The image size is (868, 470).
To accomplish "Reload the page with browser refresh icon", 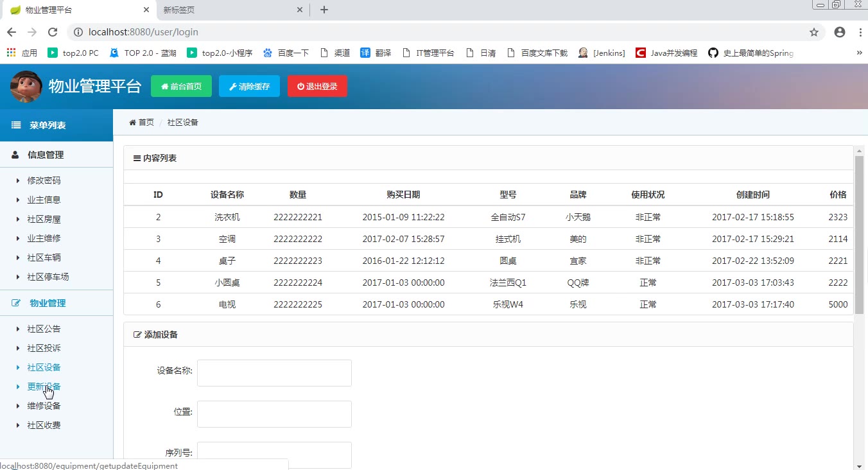I will pyautogui.click(x=53, y=32).
